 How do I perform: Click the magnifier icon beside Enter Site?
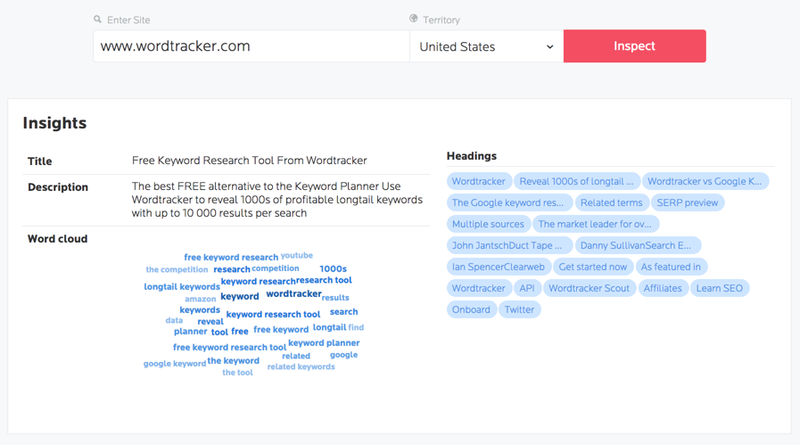click(97, 19)
